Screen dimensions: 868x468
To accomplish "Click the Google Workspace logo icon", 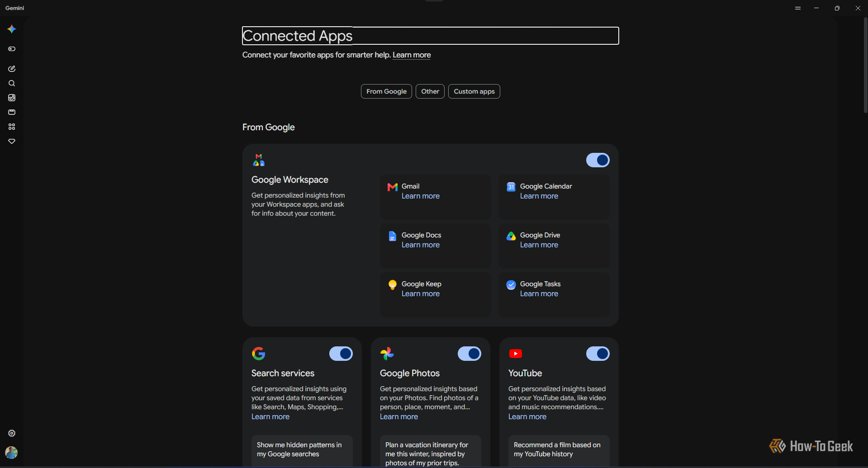I will click(259, 160).
